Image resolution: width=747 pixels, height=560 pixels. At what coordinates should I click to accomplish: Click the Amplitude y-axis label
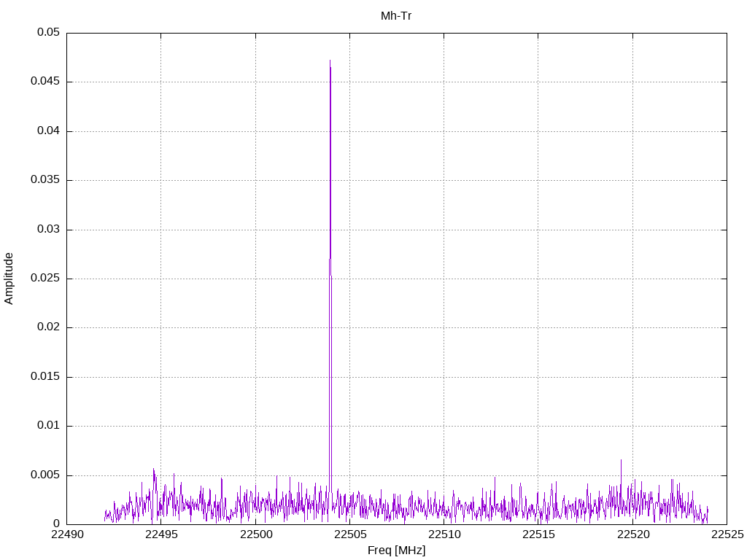coord(9,278)
